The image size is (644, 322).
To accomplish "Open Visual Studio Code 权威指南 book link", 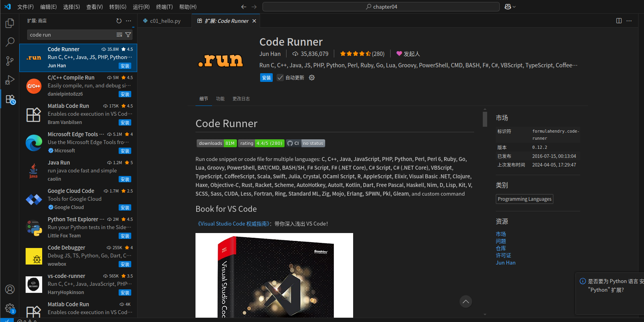I will click(x=233, y=224).
